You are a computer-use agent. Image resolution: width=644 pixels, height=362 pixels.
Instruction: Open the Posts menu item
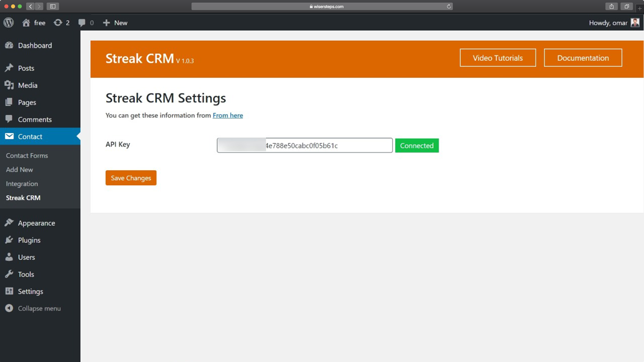pyautogui.click(x=40, y=68)
